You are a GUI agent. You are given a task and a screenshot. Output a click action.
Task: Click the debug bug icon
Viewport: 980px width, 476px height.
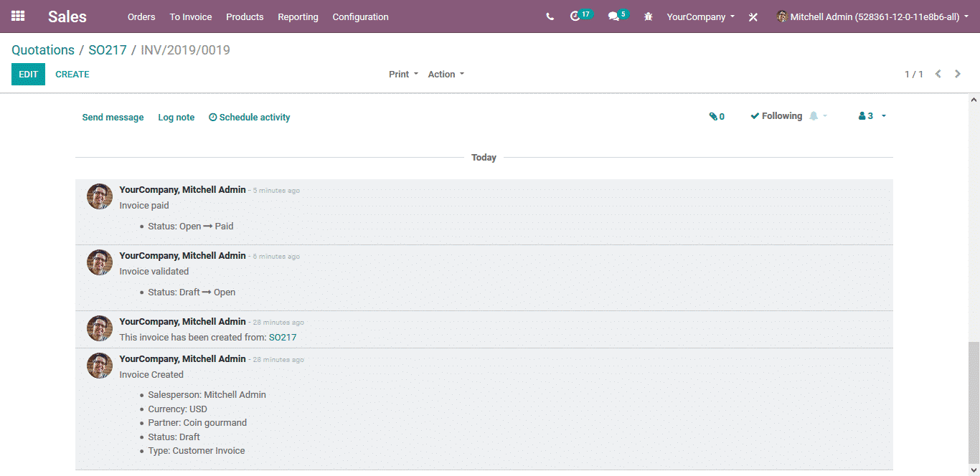(x=649, y=16)
